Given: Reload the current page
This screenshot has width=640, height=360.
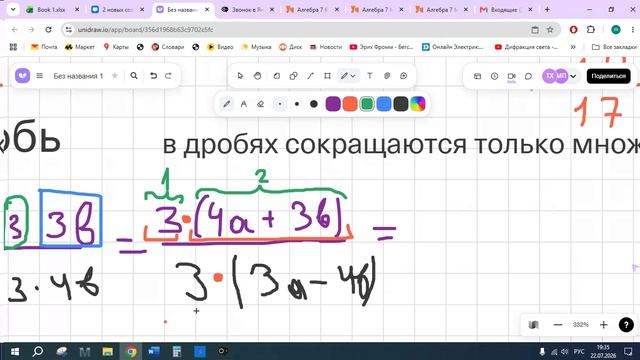Looking at the screenshot, I should click(x=48, y=29).
